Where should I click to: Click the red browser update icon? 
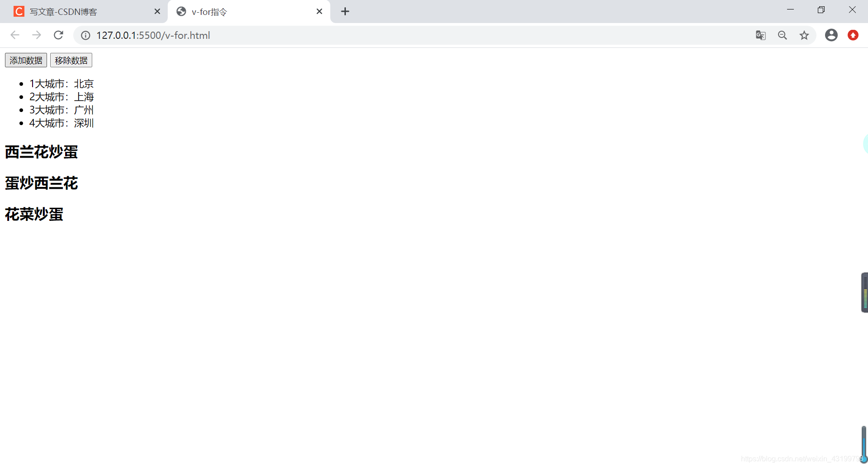point(853,35)
